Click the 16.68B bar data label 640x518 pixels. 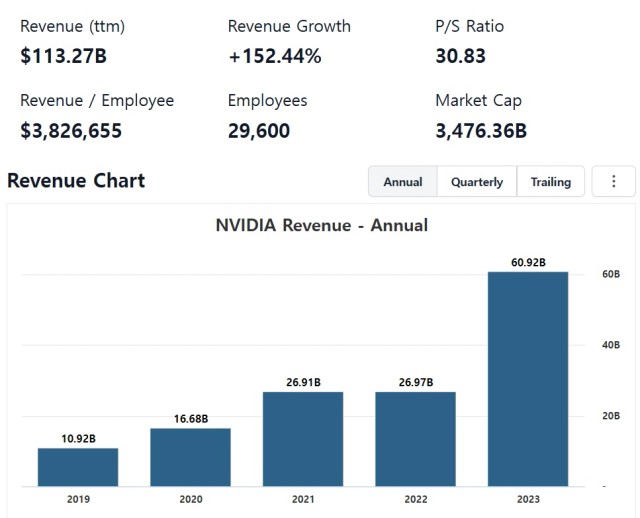[191, 419]
